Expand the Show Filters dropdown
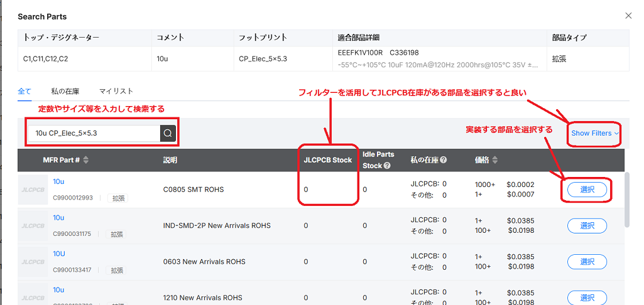This screenshot has height=305, width=644. pos(594,133)
